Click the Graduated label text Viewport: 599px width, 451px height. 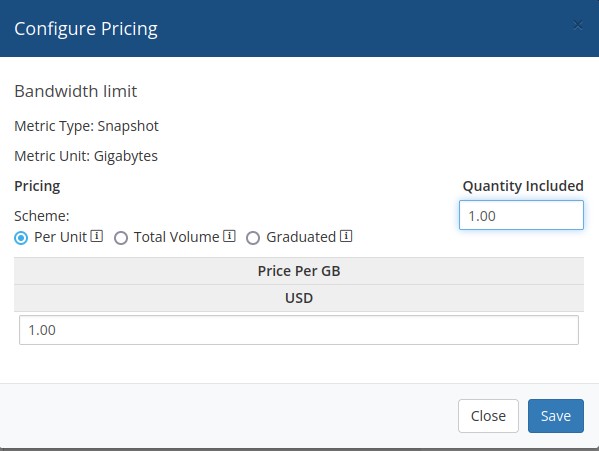tap(301, 237)
